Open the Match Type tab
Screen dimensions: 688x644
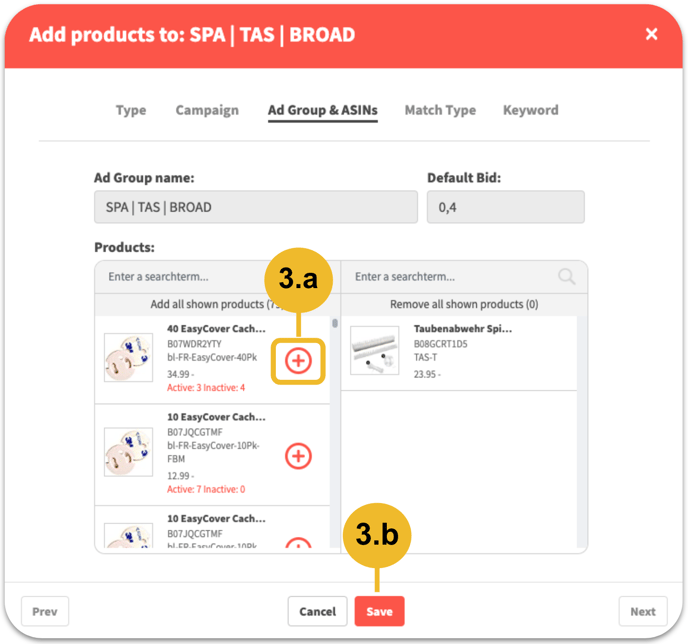point(440,110)
